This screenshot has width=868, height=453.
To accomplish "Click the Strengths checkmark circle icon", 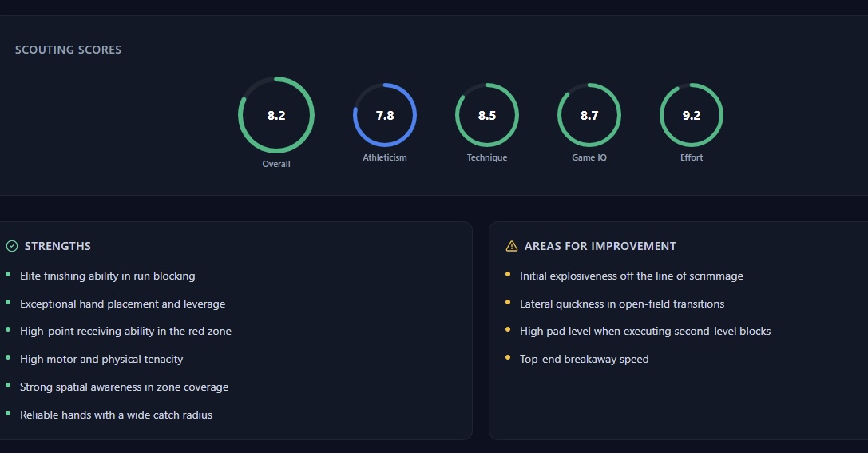I will (11, 246).
